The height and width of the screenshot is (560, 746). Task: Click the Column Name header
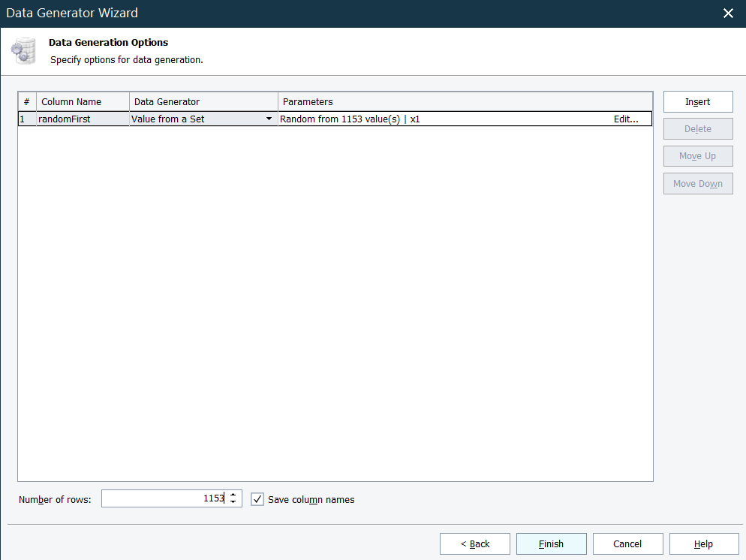click(x=83, y=101)
